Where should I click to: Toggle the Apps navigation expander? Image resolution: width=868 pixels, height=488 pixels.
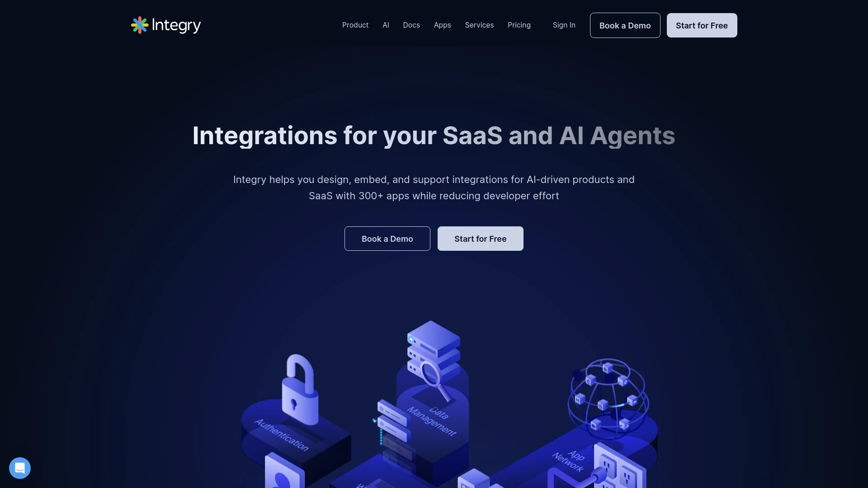pos(442,25)
